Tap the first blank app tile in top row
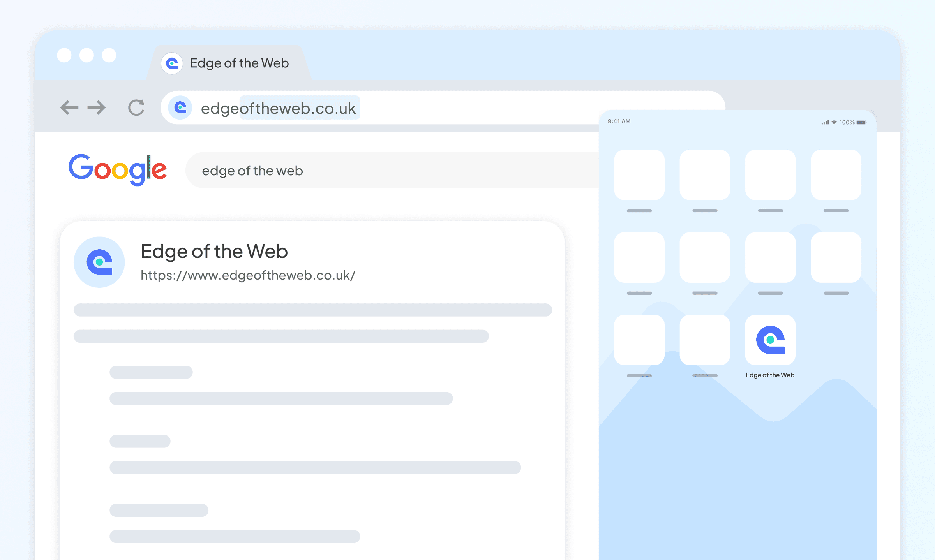This screenshot has height=560, width=935. click(x=639, y=175)
